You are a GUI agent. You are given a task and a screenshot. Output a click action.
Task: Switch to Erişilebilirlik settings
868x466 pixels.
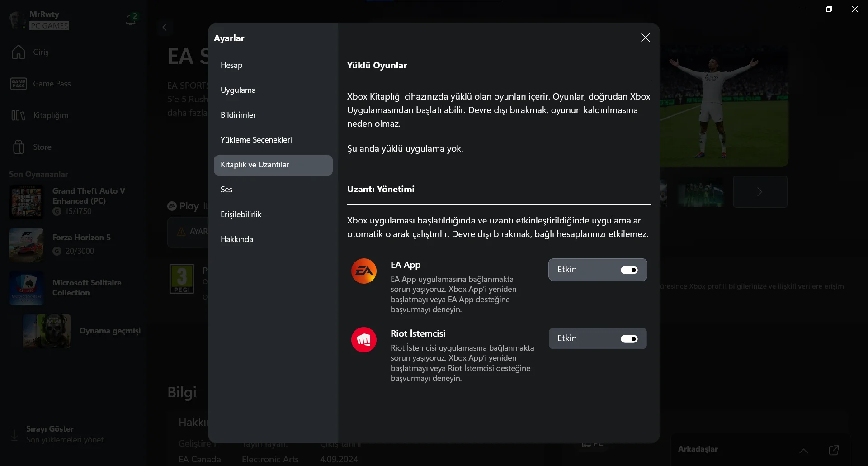pos(241,214)
